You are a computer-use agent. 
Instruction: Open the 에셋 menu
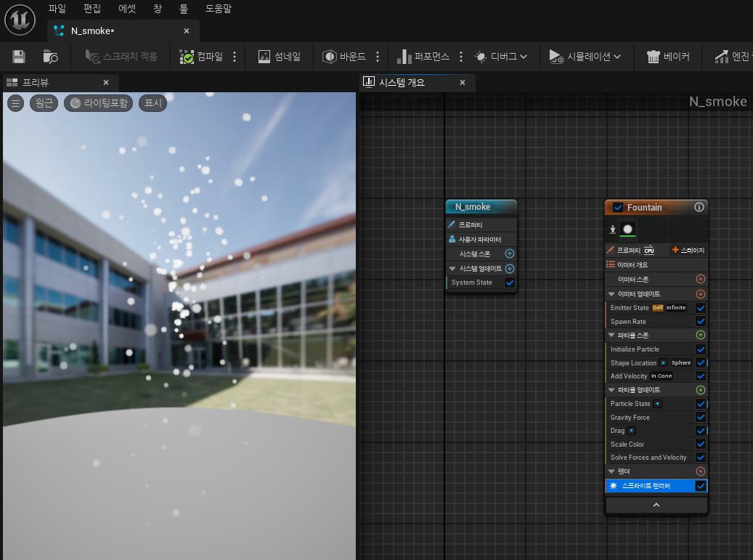(127, 9)
